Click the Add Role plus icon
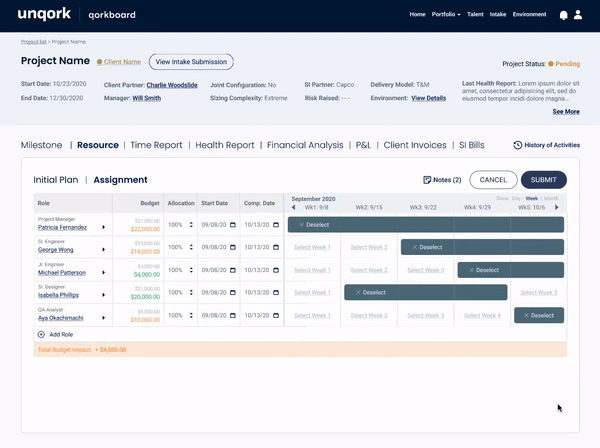Image resolution: width=600 pixels, height=448 pixels. point(41,334)
